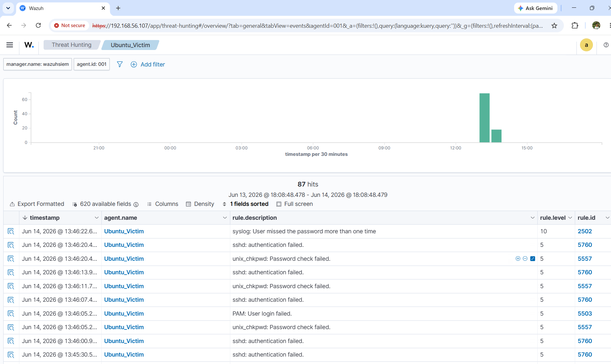Click the tallest histogram bar
This screenshot has height=364, width=611.
484,118
